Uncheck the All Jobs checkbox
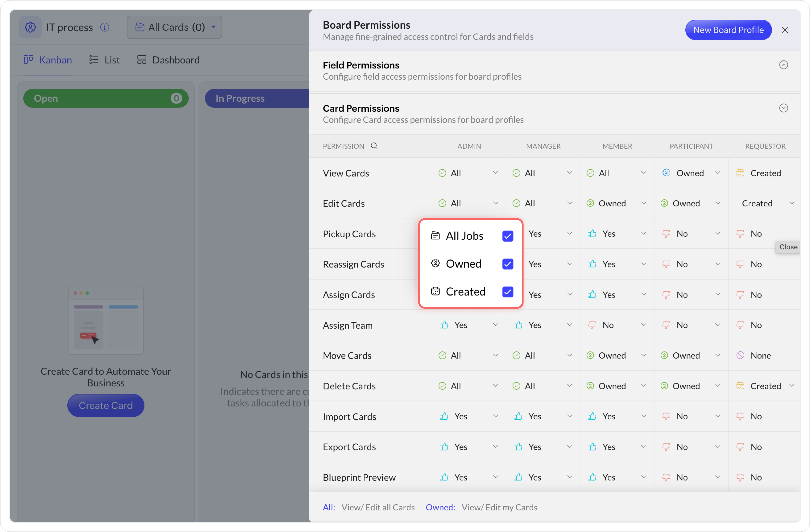 pos(507,236)
